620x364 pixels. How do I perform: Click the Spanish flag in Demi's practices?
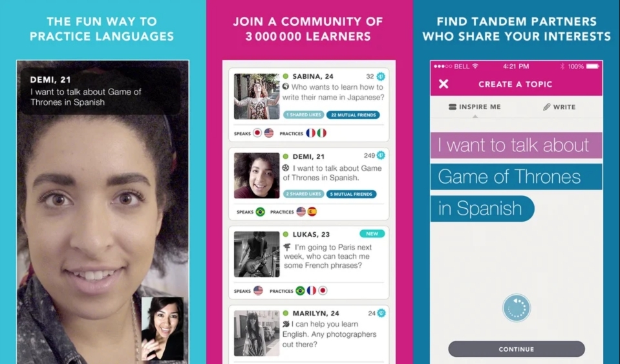coord(312,212)
